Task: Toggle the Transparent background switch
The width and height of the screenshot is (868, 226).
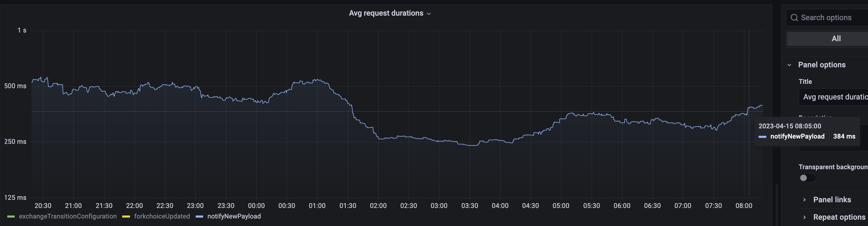Action: [807, 178]
